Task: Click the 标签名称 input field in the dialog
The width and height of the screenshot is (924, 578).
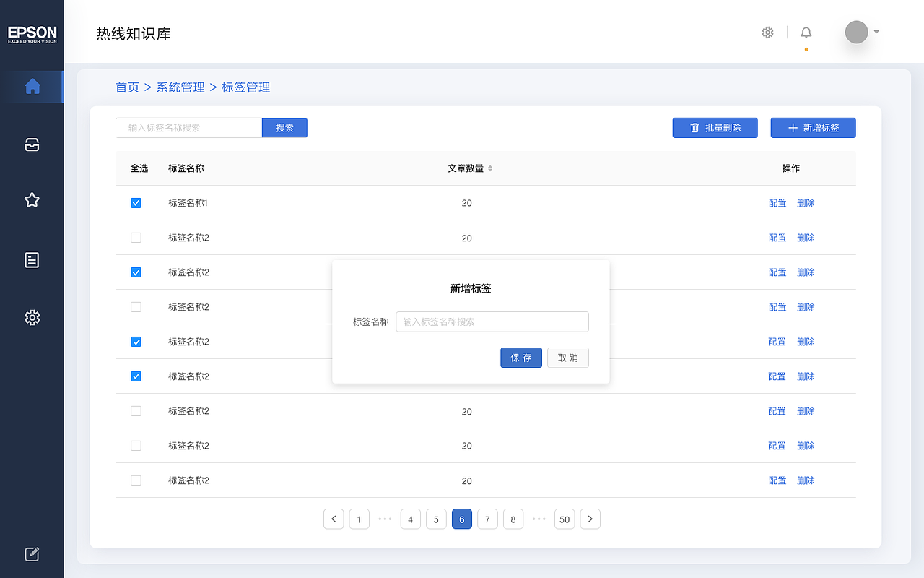Action: tap(492, 322)
